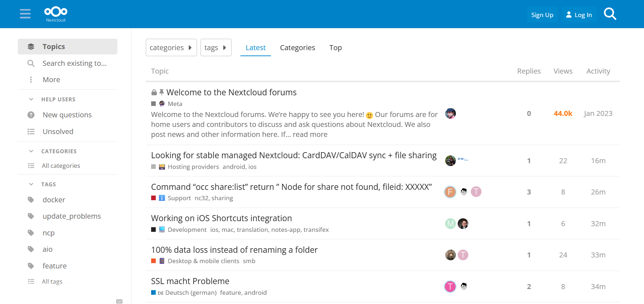Click the docker tag icon
644x304 pixels.
(x=31, y=200)
